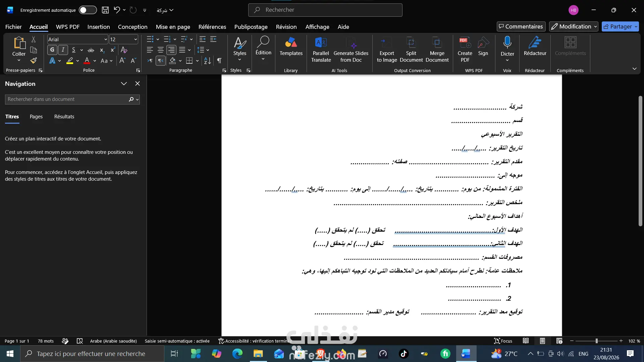Clear all formatting from the text
The image size is (644, 362).
124,50
